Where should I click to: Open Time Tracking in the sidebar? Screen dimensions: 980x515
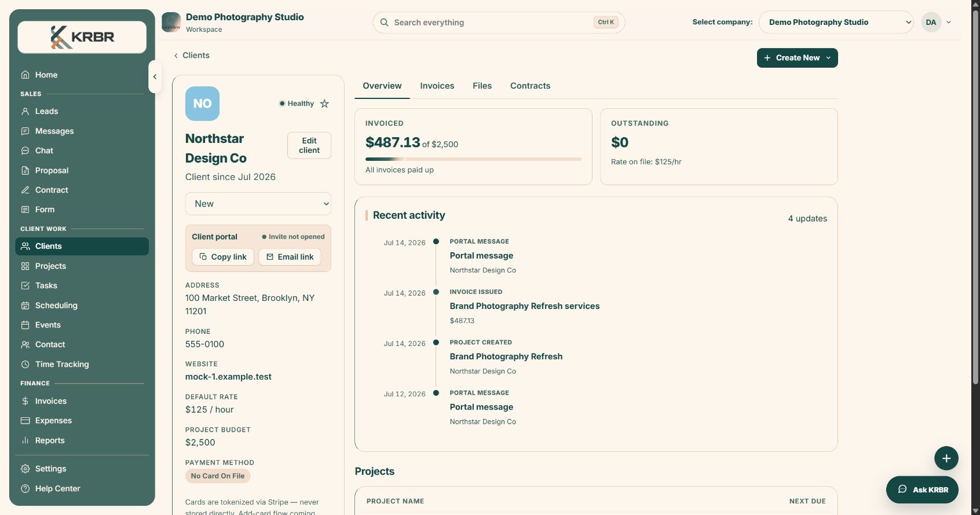coord(82,364)
